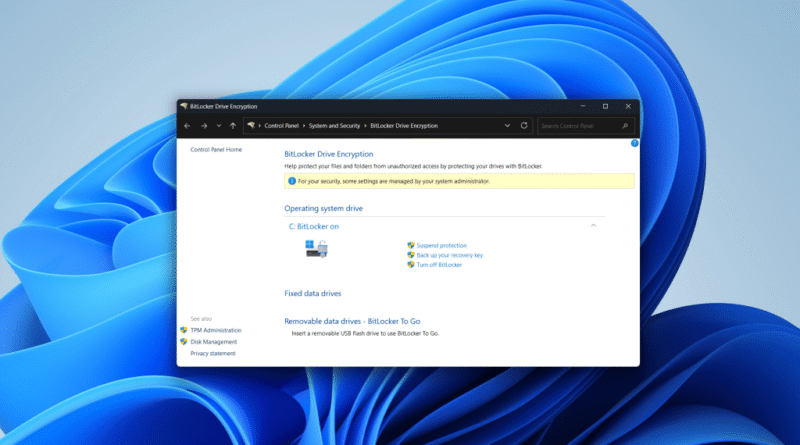Click shield icon beside Back up recovery key
The width and height of the screenshot is (800, 445).
pos(411,255)
